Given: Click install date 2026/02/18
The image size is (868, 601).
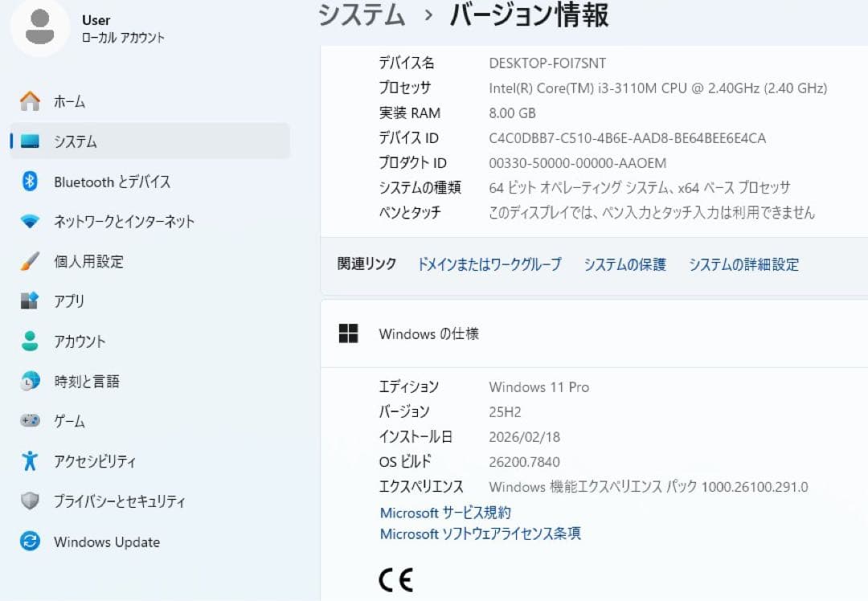Looking at the screenshot, I should point(524,436).
